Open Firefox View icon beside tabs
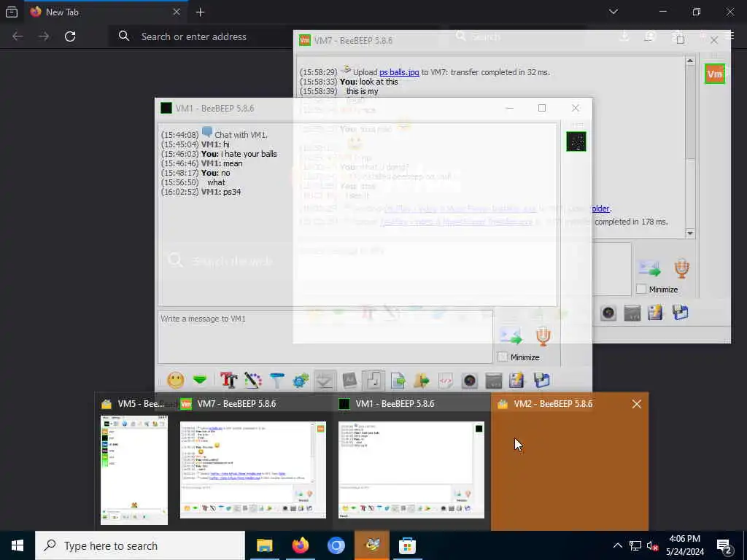 pyautogui.click(x=12, y=12)
